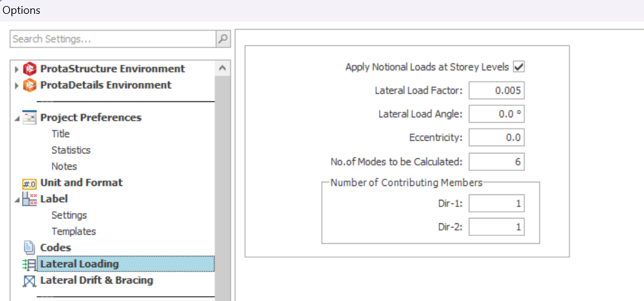Click the Lateral Loading icon
Viewport: 644px width, 301px height.
tap(29, 264)
